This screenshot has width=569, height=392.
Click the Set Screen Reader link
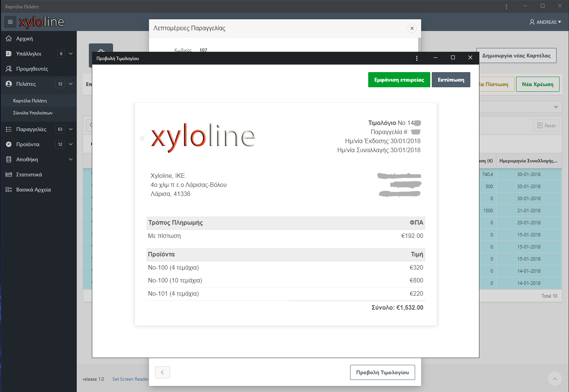tap(130, 379)
